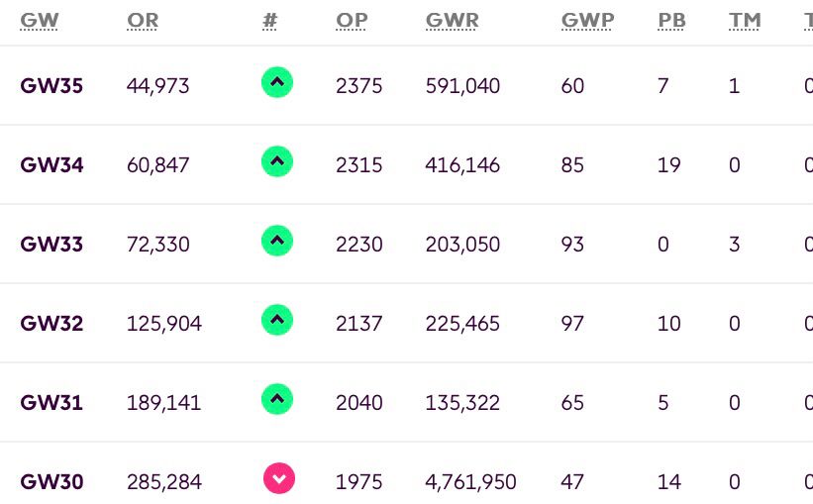Click the green rank-rise icon for GW34
Screen dimensions: 813x504
[x=277, y=161]
